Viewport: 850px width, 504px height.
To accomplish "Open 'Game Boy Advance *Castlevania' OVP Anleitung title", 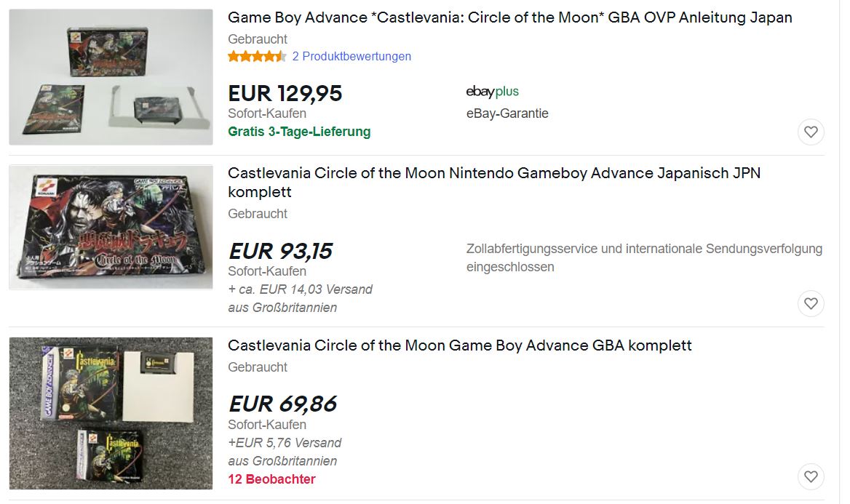I will pyautogui.click(x=509, y=17).
